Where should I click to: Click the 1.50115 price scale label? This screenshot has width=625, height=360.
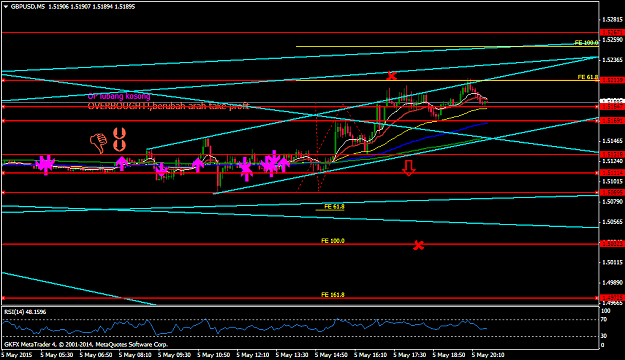pyautogui.click(x=613, y=262)
